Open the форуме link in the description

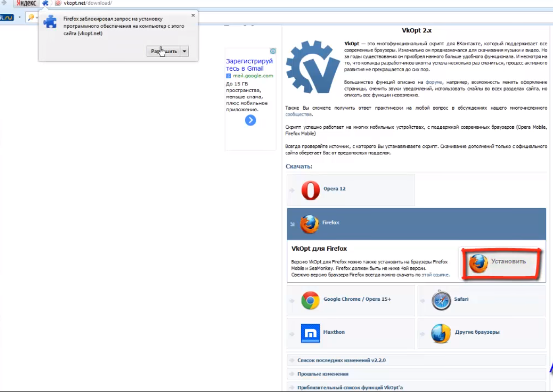click(434, 82)
